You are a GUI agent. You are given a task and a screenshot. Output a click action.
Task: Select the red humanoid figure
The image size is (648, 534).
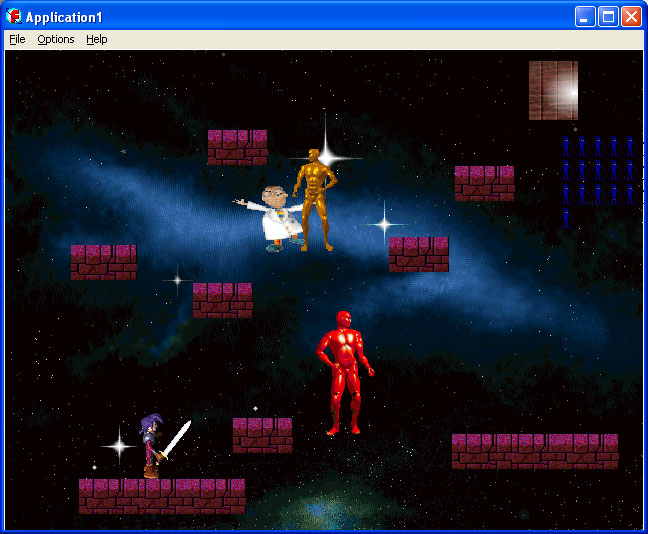tap(344, 370)
